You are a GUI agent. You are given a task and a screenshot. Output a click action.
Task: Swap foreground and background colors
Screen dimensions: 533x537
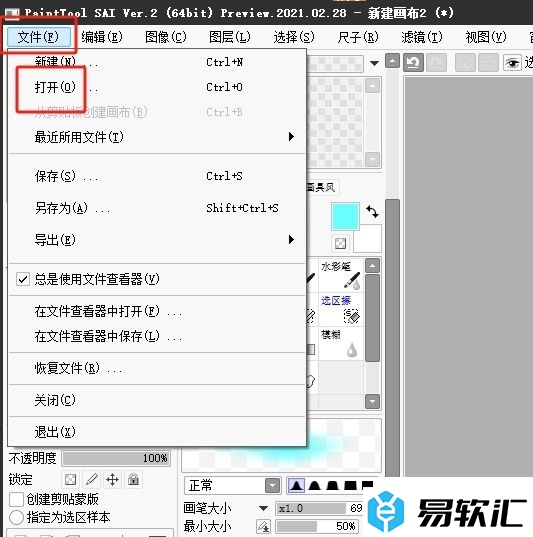click(x=372, y=212)
